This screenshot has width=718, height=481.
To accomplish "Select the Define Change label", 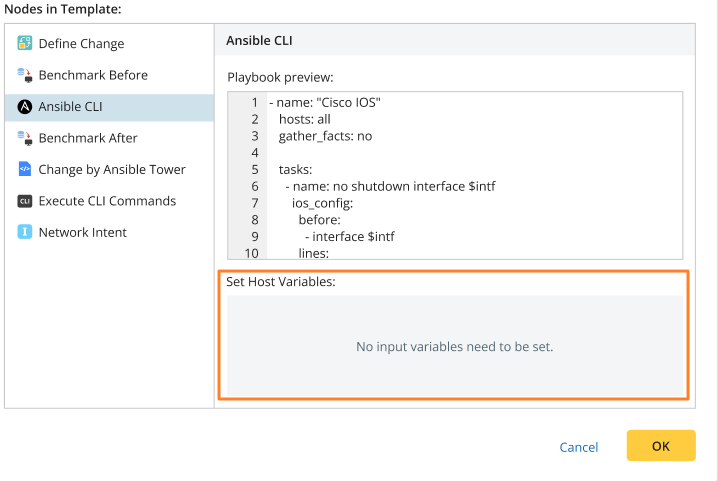I will pyautogui.click(x=81, y=44).
